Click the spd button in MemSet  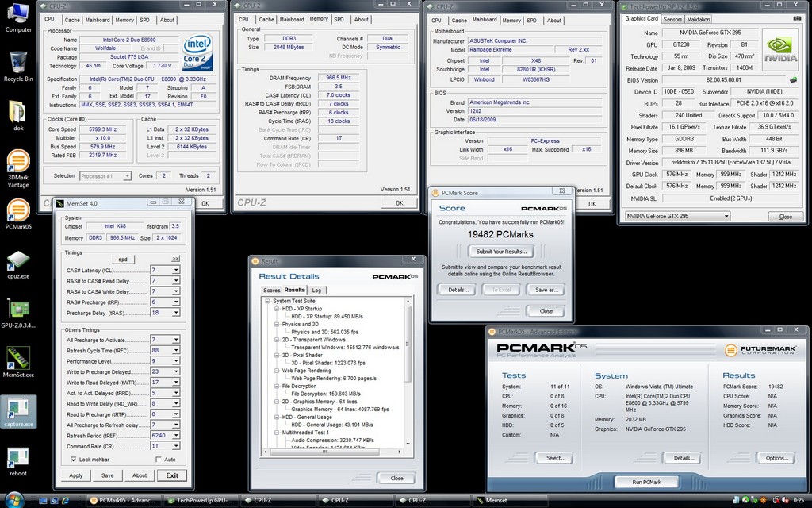tap(123, 259)
